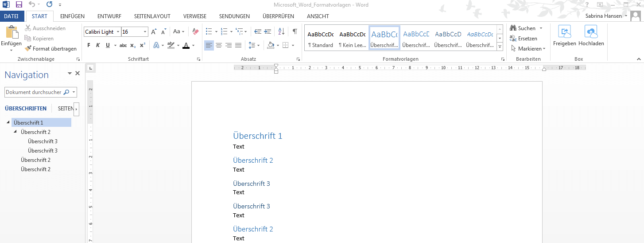Apply the Standard style
Viewport: 644px width, 243px height.
(x=320, y=39)
